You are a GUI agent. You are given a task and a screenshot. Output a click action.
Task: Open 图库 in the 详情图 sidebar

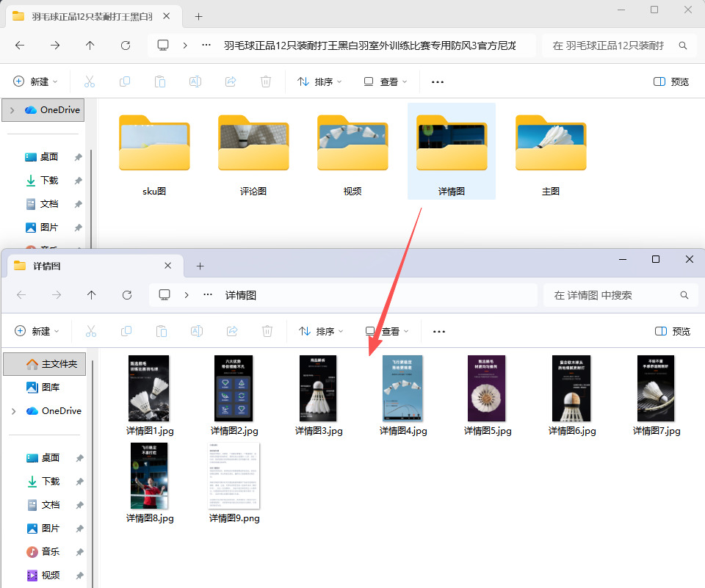point(43,387)
